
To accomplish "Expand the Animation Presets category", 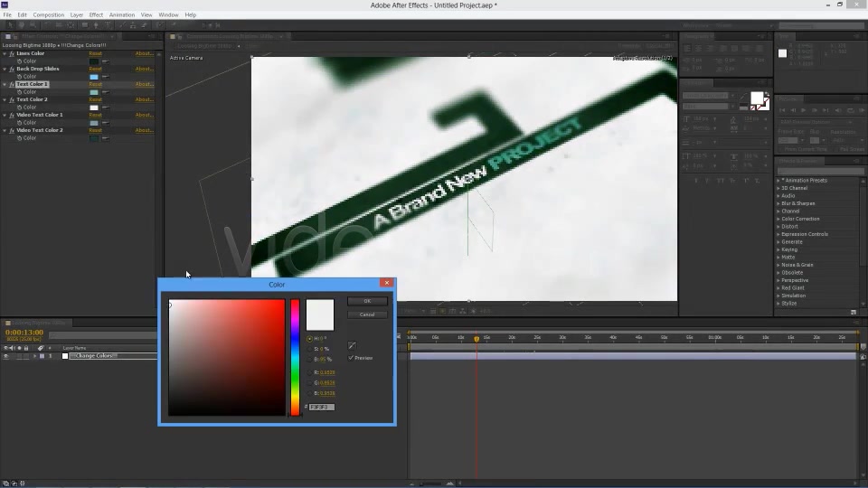I will (x=778, y=181).
